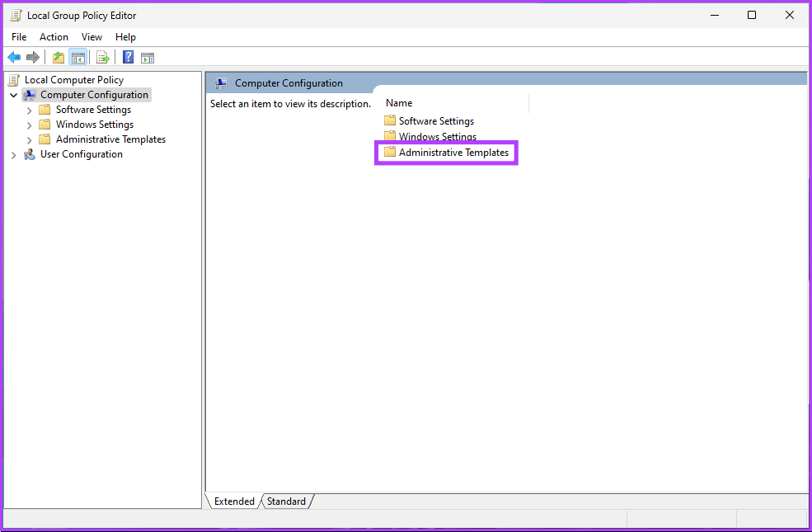
Task: Select Computer Configuration label in tree
Action: tap(94, 95)
